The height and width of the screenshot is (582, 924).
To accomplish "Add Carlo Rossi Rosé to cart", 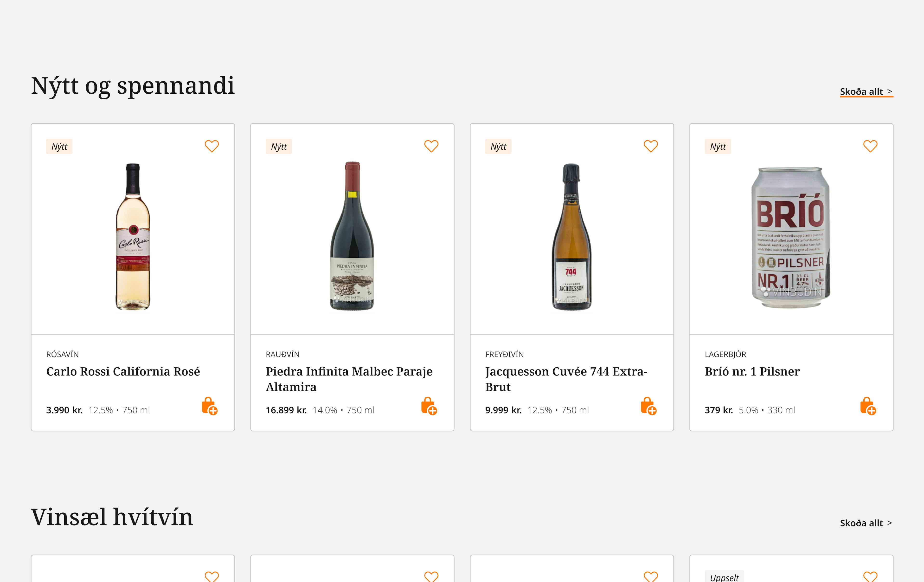I will 210,406.
